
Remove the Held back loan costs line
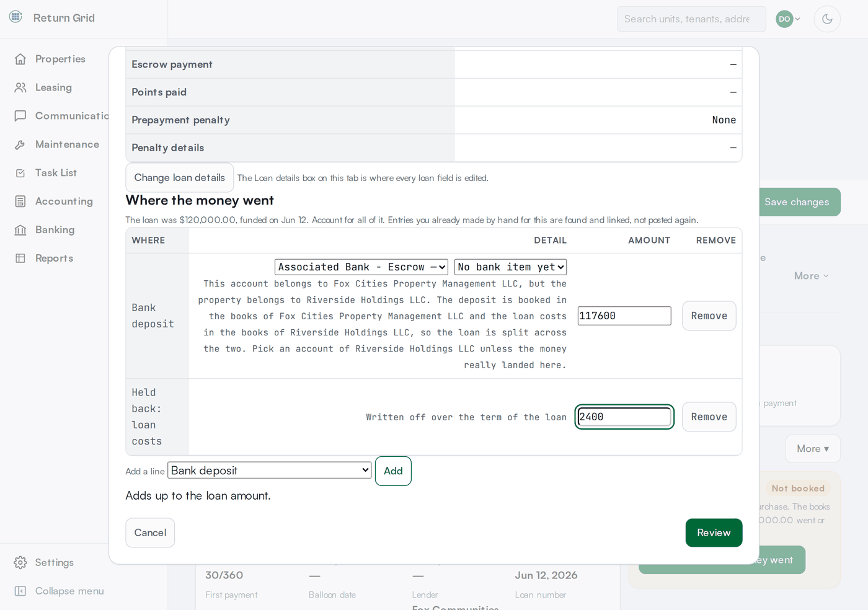(709, 417)
